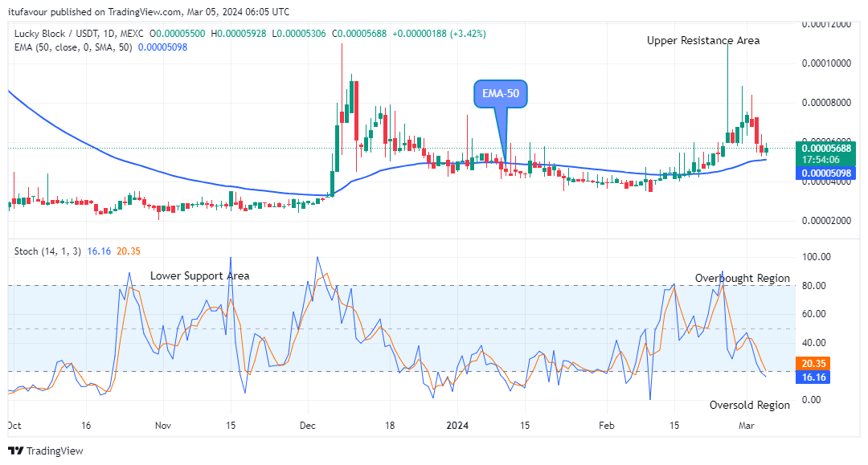The image size is (868, 465).
Task: Click the 2024 date axis label
Action: (457, 425)
